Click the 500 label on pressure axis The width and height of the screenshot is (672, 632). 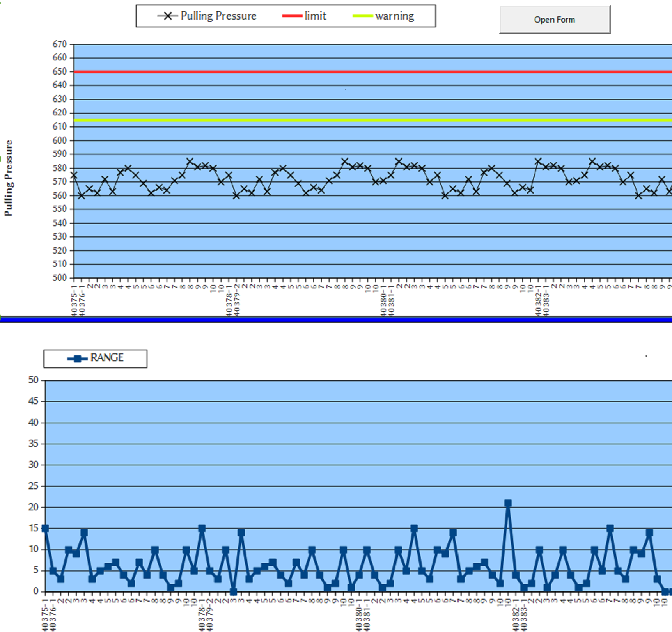click(x=60, y=278)
